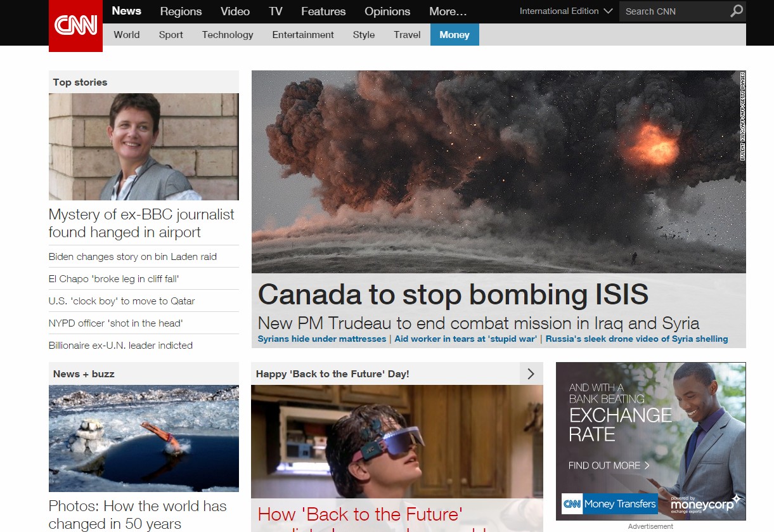The image size is (774, 532).
Task: Open the TV menu item
Action: click(x=275, y=11)
